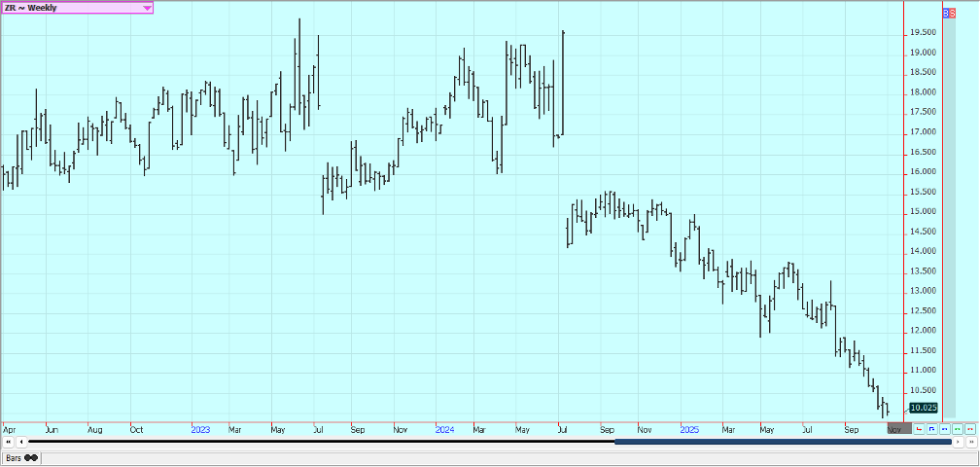The height and width of the screenshot is (467, 980).
Task: Click the 19.500 price axis label
Action: pos(923,32)
